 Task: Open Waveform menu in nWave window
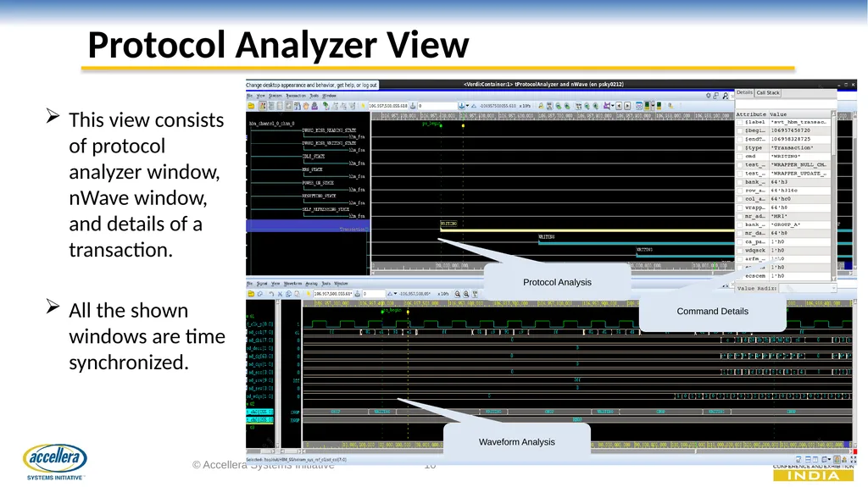[292, 284]
